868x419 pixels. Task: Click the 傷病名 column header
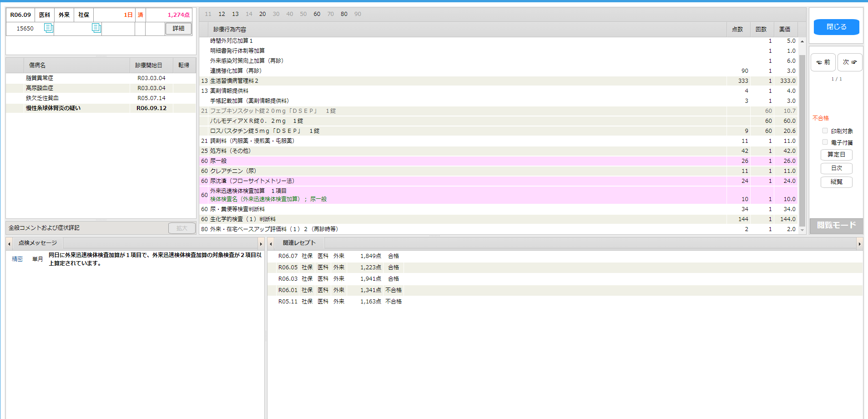[x=76, y=66]
